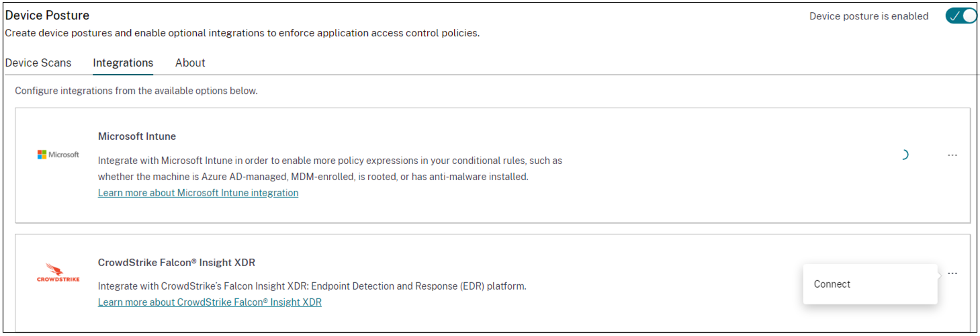Click the CrowdStrike Falcon Insight XDR title
The height and width of the screenshot is (336, 980).
tap(177, 263)
